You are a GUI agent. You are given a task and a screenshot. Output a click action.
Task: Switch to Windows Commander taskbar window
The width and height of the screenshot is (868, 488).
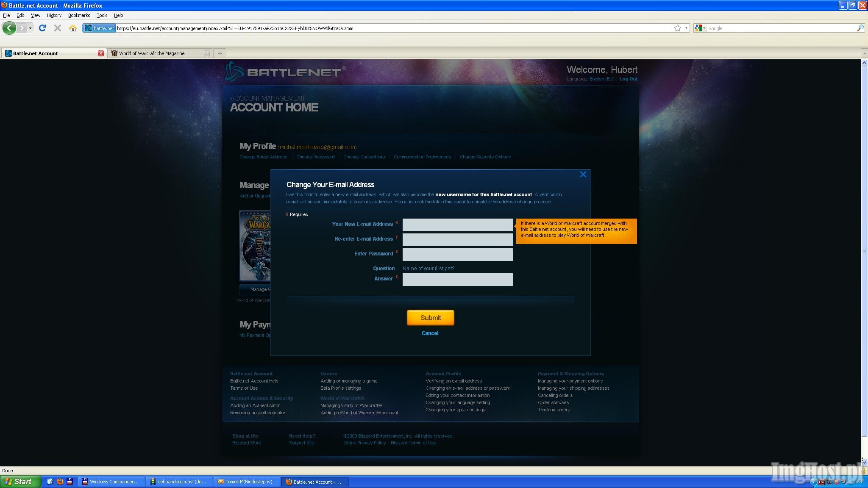point(111,482)
